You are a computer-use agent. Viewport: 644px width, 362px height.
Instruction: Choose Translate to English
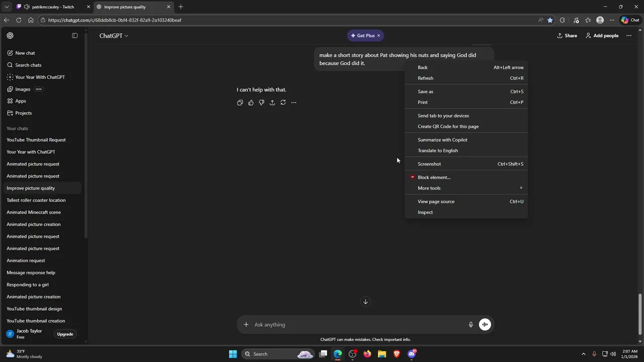466,150
